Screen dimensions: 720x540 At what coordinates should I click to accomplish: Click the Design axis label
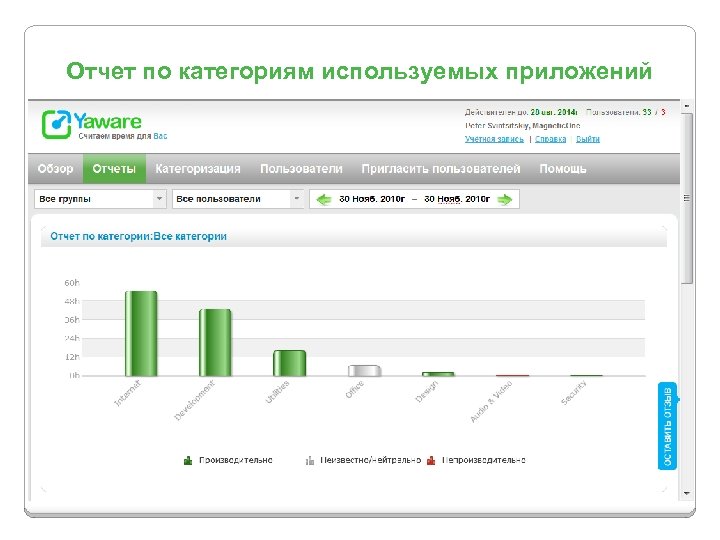pyautogui.click(x=427, y=392)
